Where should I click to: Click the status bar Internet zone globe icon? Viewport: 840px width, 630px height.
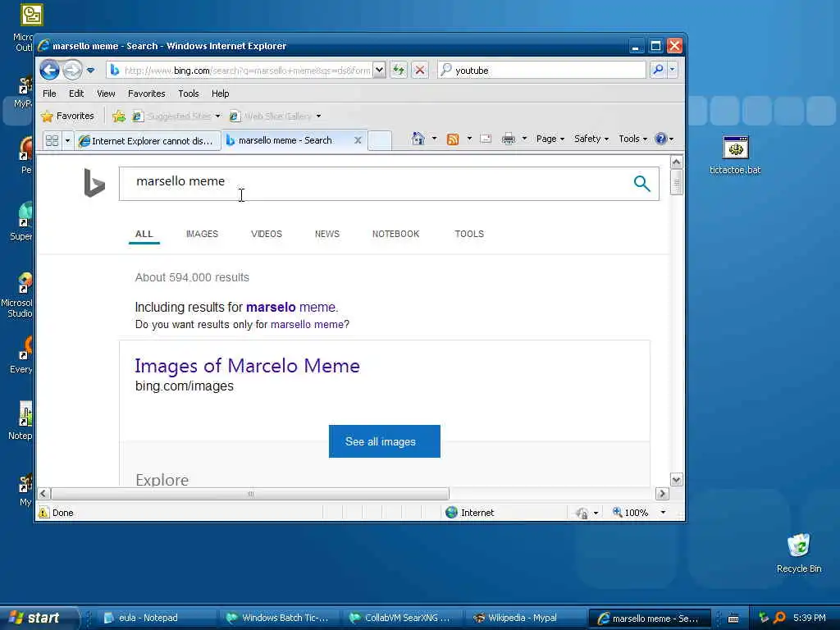(x=452, y=513)
